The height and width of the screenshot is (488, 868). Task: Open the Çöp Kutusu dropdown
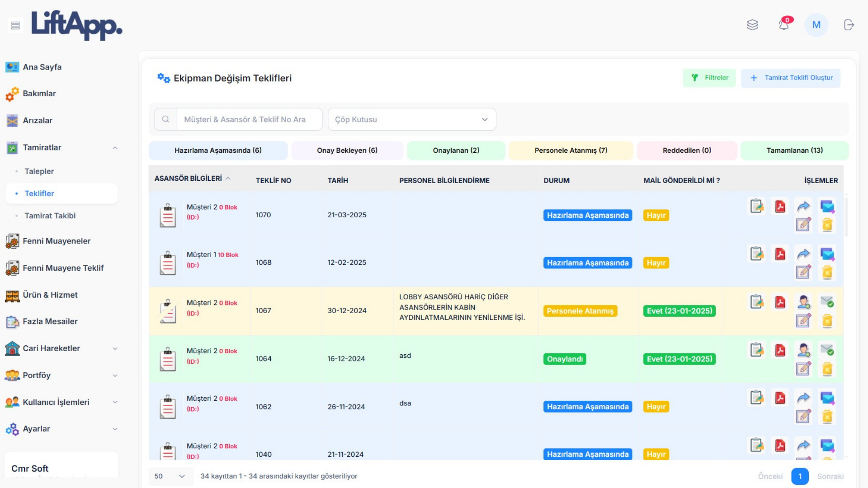coord(411,119)
